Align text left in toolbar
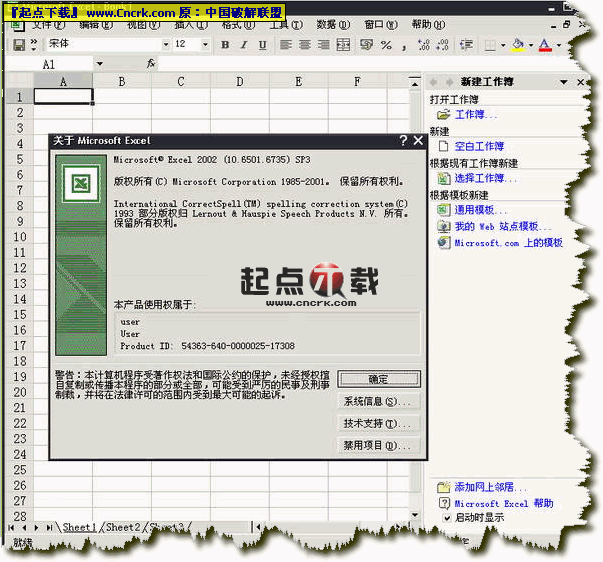603x562 pixels. pyautogui.click(x=285, y=45)
